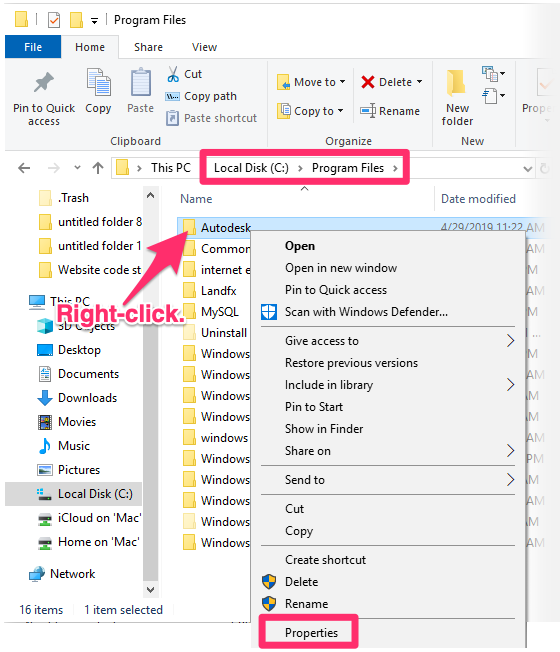
Task: Select the .Trash folder in sidebar
Action: click(x=64, y=198)
